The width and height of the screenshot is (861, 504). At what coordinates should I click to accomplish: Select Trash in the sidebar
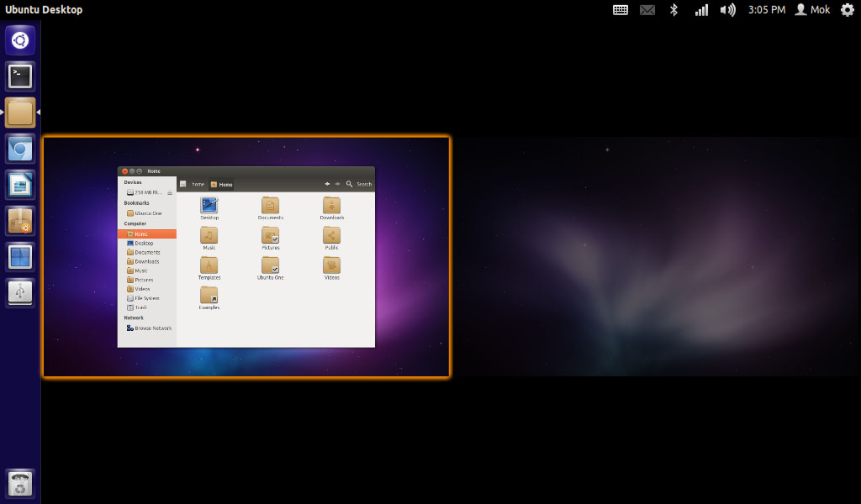[137, 307]
